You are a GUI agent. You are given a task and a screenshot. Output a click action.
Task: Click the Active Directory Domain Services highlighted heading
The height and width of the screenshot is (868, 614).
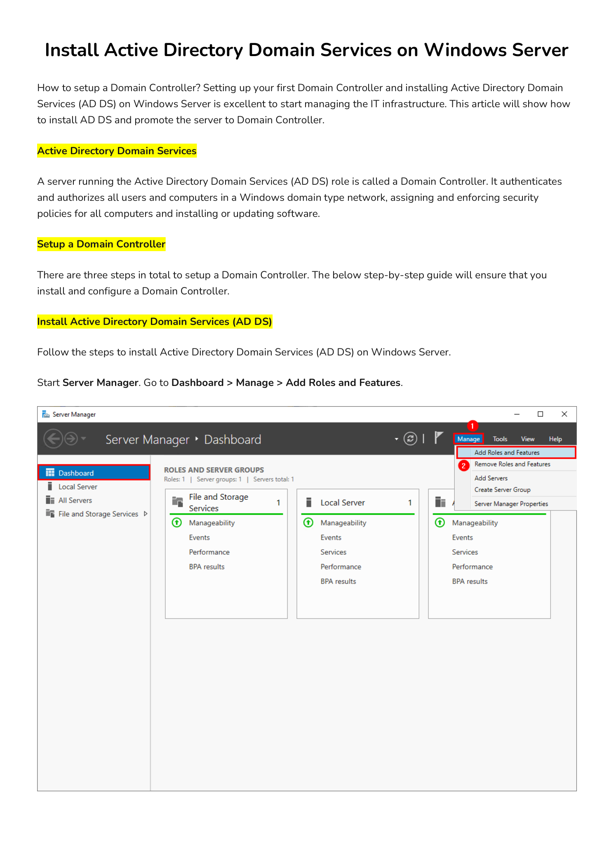click(117, 151)
